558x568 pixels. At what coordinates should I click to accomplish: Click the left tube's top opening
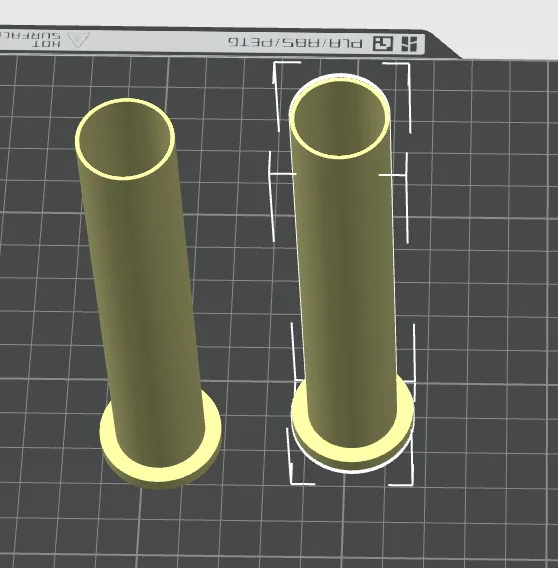(x=125, y=139)
